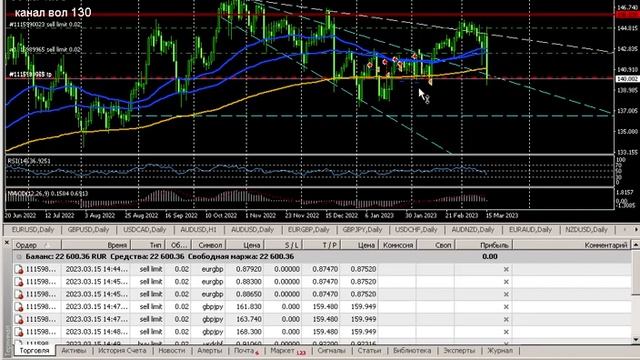Image resolution: width=640 pixels, height=360 pixels.
Task: Delete pending order gbpjpy 161.830 with its X
Action: point(506,307)
